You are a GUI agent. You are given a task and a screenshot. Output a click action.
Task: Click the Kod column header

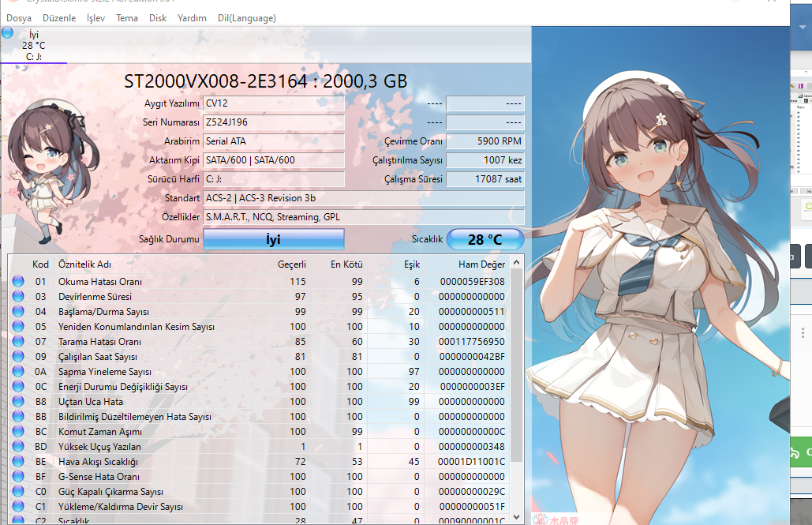[x=40, y=264]
